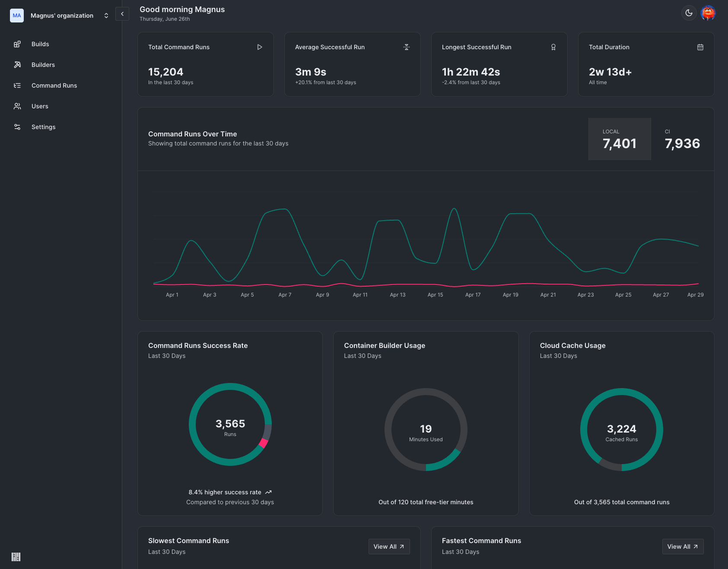This screenshot has width=728, height=569.
Task: Click the filter icon on Average Successful Run card
Action: click(407, 47)
